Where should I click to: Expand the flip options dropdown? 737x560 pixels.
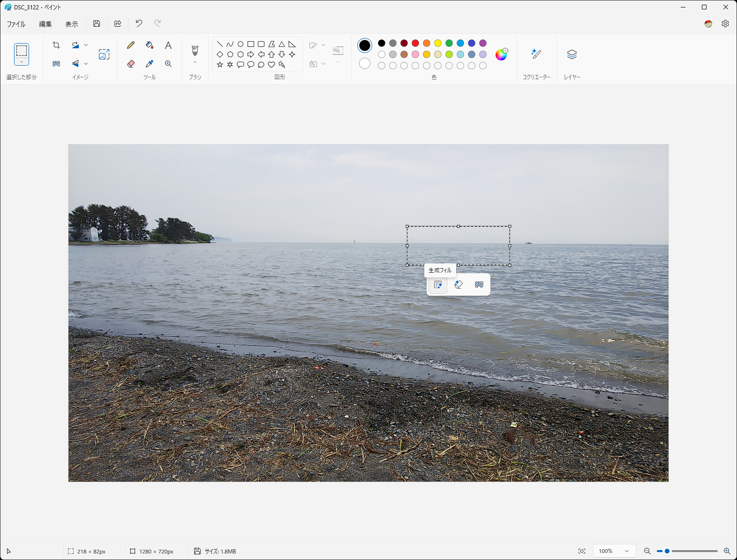click(x=86, y=64)
